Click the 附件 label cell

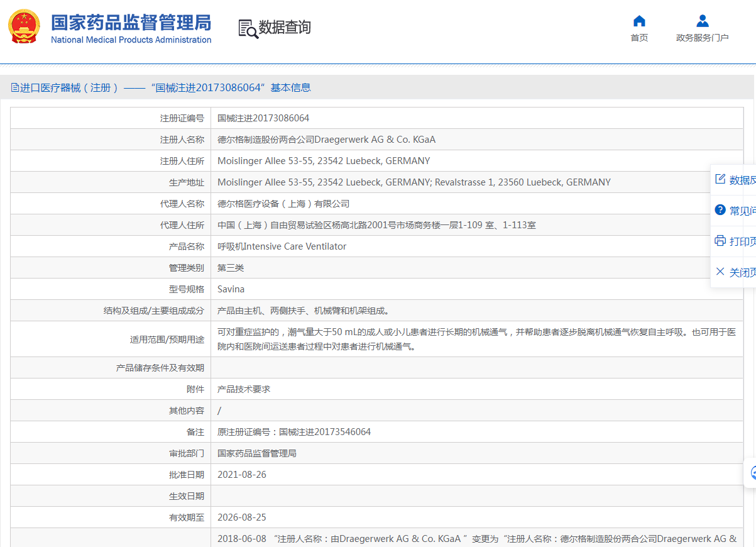111,389
